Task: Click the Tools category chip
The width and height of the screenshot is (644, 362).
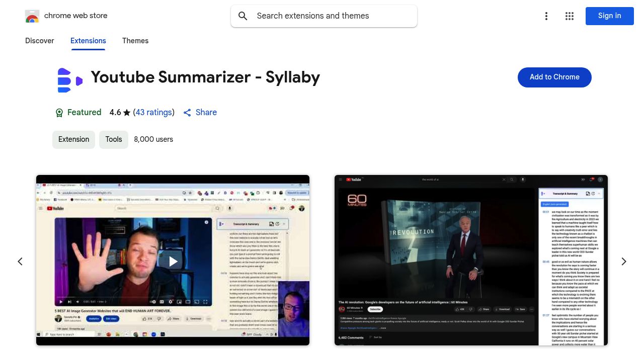Action: tap(114, 140)
